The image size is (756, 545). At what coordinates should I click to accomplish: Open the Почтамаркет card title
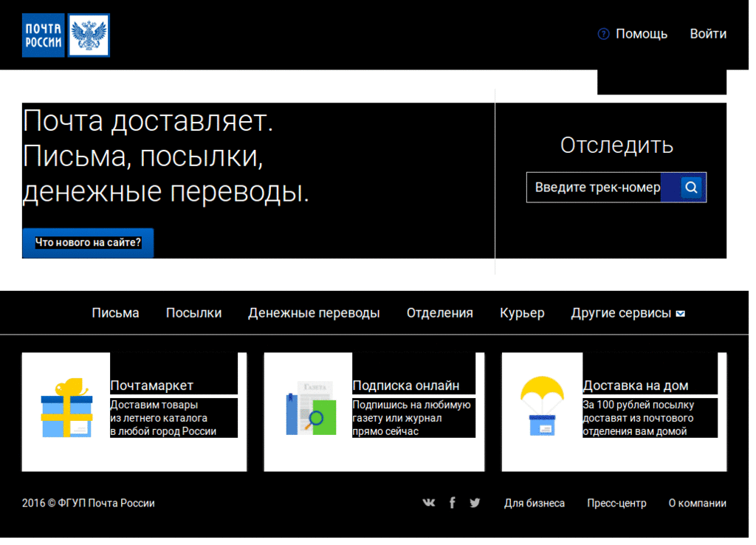tap(151, 385)
